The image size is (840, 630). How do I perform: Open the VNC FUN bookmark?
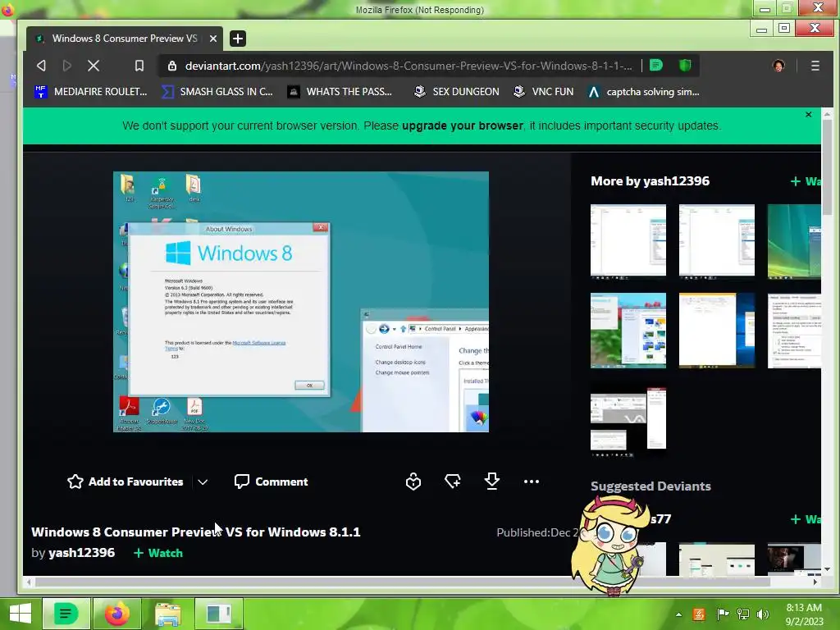click(x=543, y=92)
